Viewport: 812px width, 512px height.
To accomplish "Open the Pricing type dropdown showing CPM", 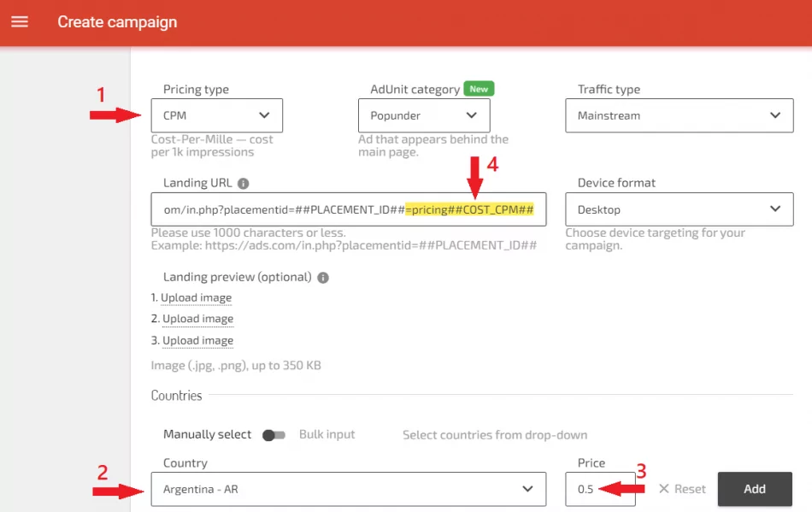I will click(216, 115).
